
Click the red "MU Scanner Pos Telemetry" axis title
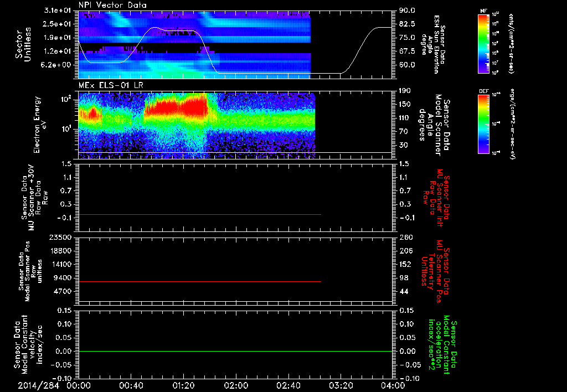(x=436, y=271)
